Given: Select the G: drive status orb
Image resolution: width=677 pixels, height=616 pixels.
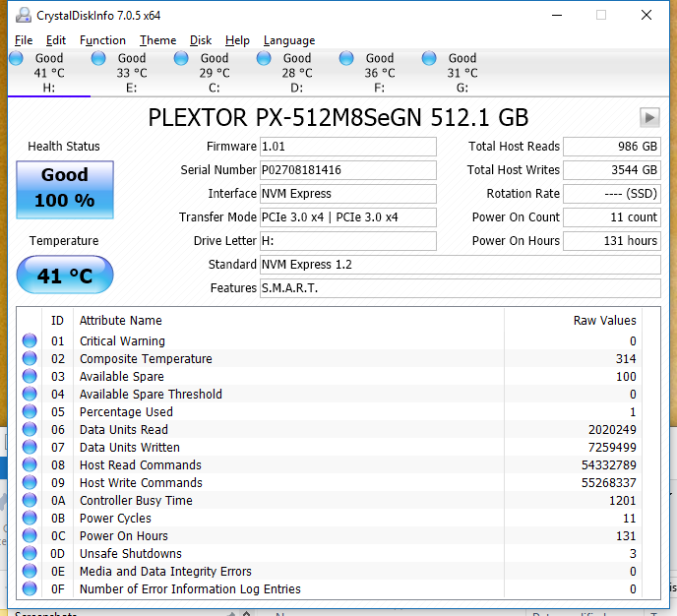Looking at the screenshot, I should click(429, 59).
